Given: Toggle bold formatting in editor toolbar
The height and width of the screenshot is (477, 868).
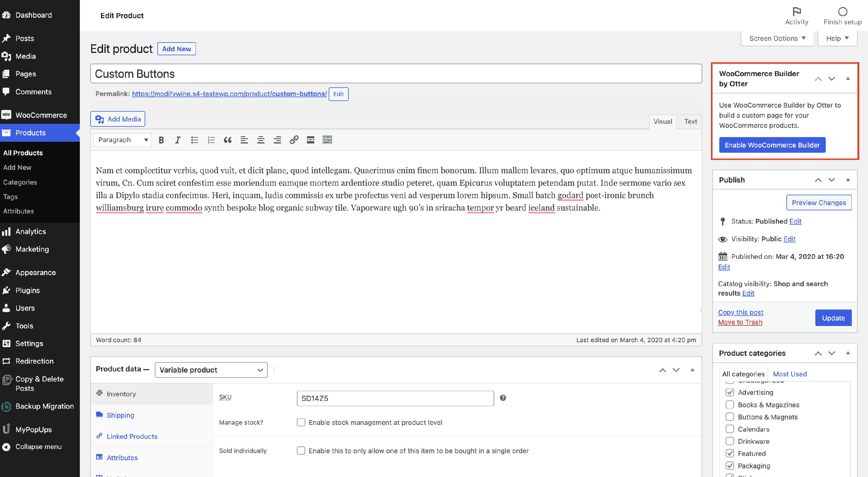Looking at the screenshot, I should 161,140.
